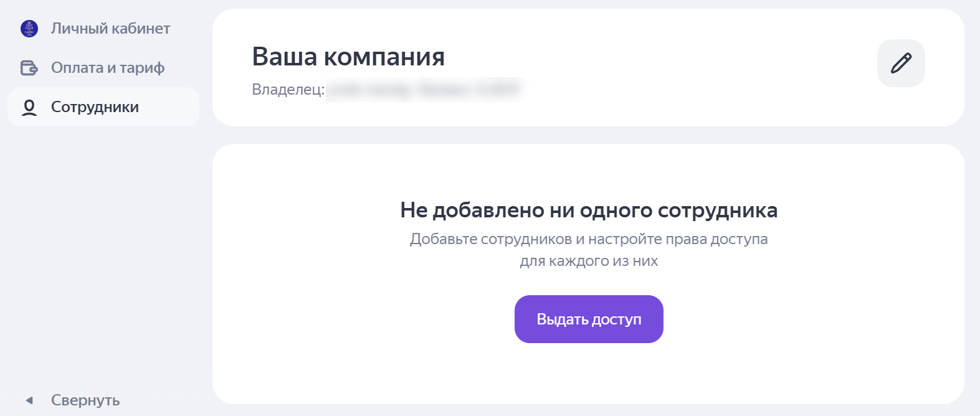This screenshot has width=980, height=416.
Task: Click the profile avatar icon in sidebar
Action: coord(29,29)
